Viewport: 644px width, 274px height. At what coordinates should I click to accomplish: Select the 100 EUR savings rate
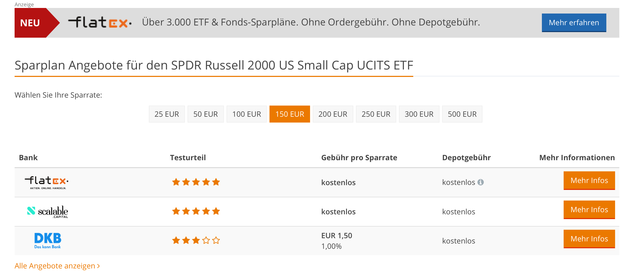[x=246, y=114]
